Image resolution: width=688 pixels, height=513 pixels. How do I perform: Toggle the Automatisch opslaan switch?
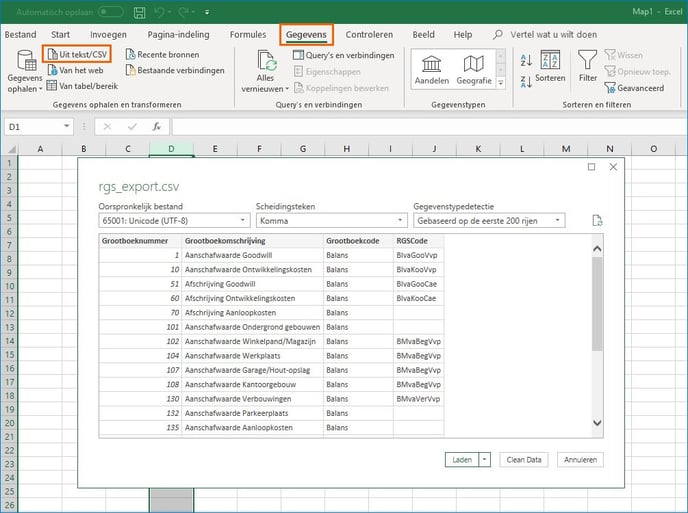pyautogui.click(x=110, y=12)
